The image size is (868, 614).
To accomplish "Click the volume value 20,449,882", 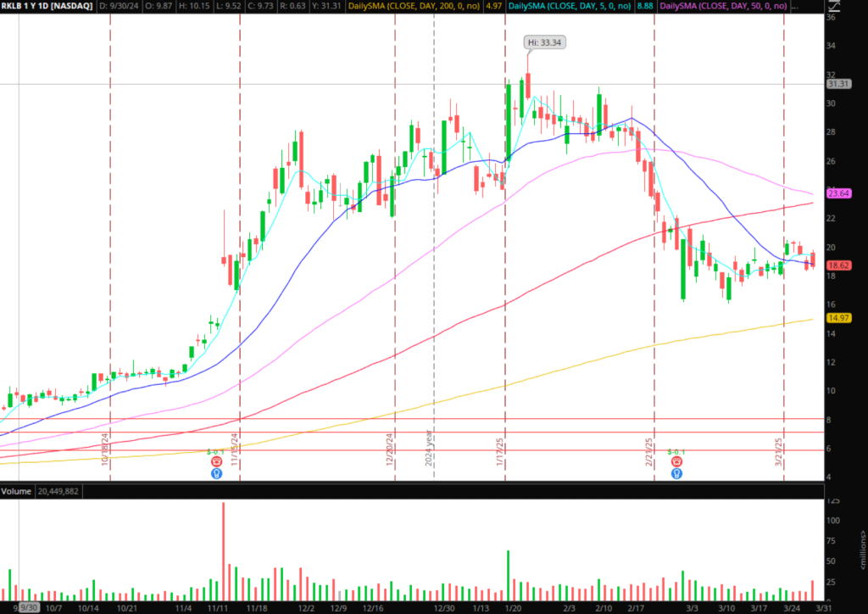I will (58, 491).
